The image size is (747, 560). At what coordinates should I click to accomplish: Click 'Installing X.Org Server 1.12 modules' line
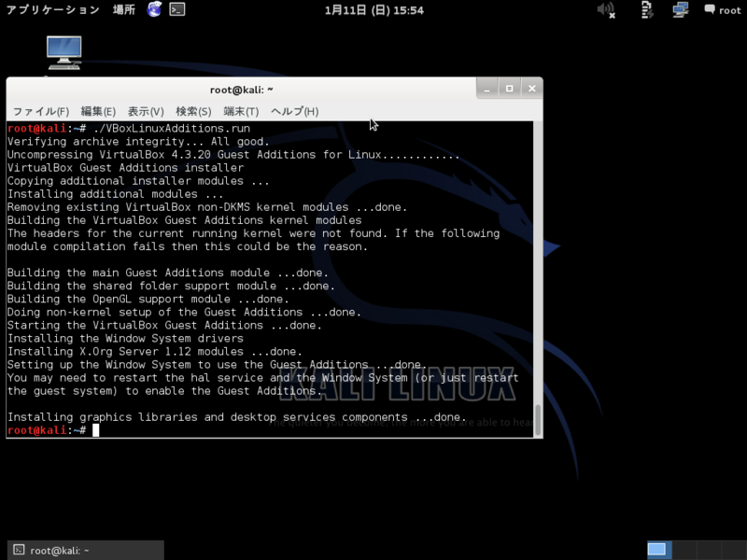[x=155, y=352]
